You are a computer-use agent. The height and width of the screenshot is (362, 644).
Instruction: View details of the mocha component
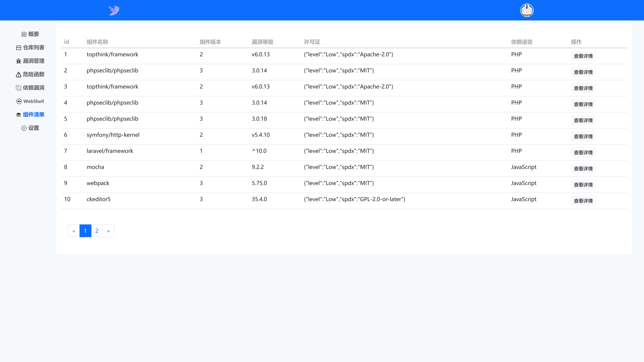coord(583,169)
